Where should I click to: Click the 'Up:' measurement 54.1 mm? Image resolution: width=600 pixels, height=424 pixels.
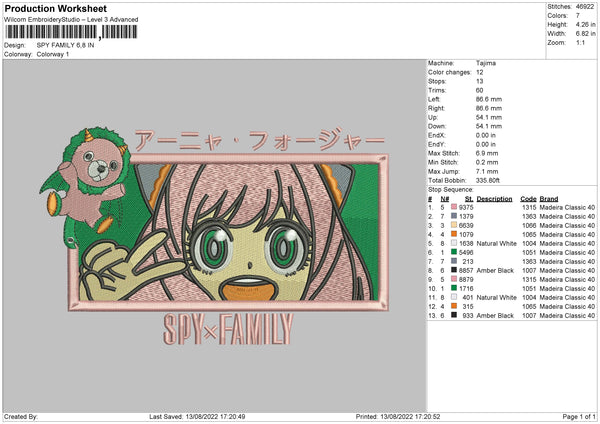pyautogui.click(x=489, y=117)
